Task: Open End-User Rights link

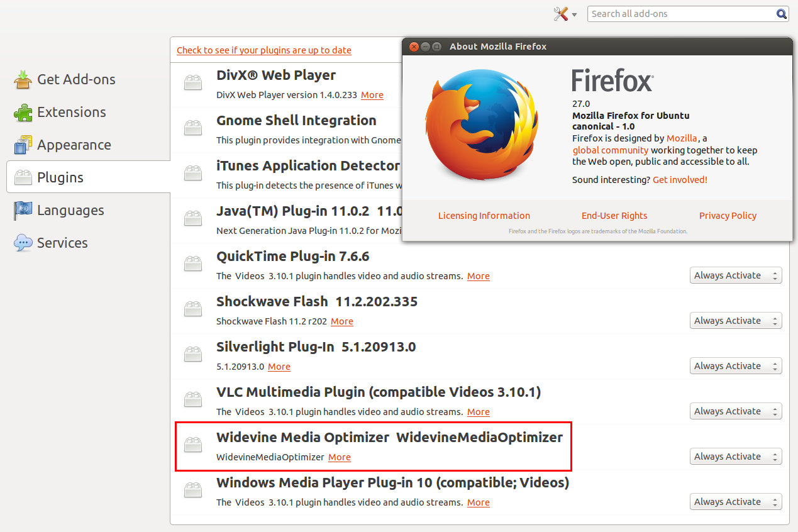Action: pyautogui.click(x=614, y=216)
